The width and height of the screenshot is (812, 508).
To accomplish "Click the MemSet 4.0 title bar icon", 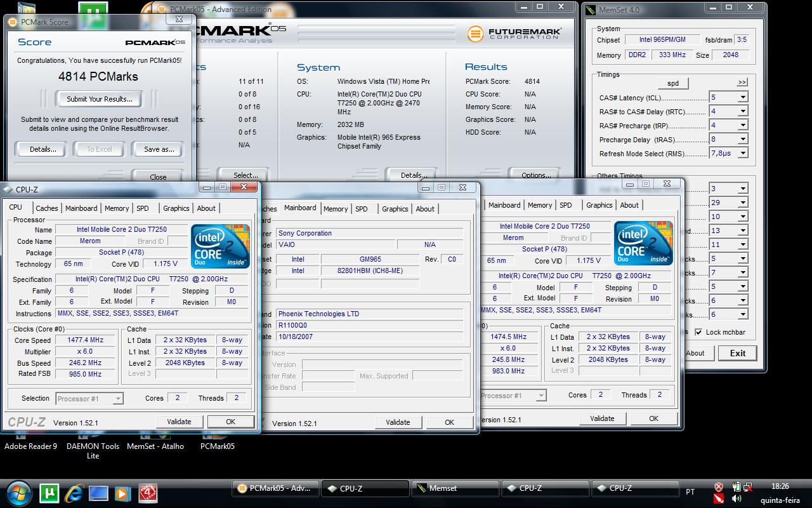I will [x=591, y=10].
